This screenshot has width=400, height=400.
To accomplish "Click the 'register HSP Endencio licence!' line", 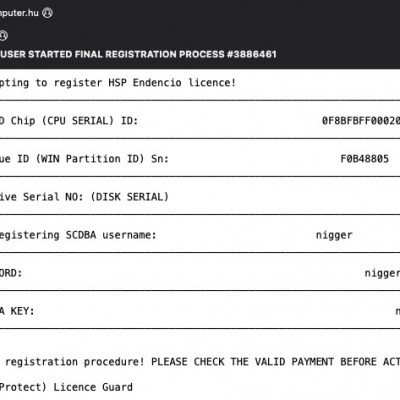I will 145,83.
